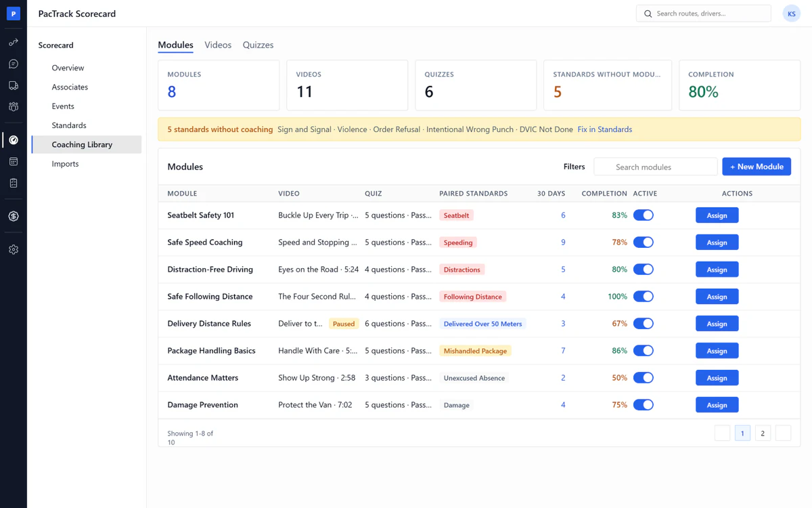Sort by the Completion column header
812x508 pixels.
tap(604, 194)
